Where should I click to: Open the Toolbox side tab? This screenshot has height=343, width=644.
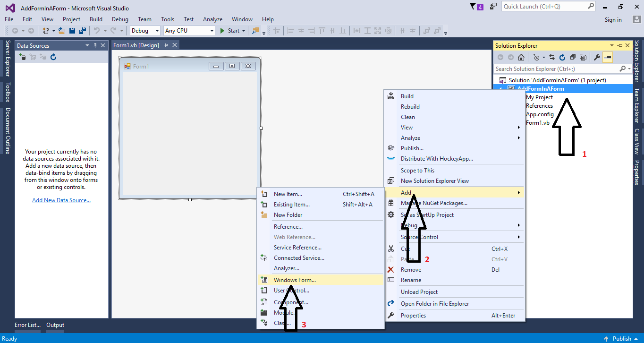(8, 93)
